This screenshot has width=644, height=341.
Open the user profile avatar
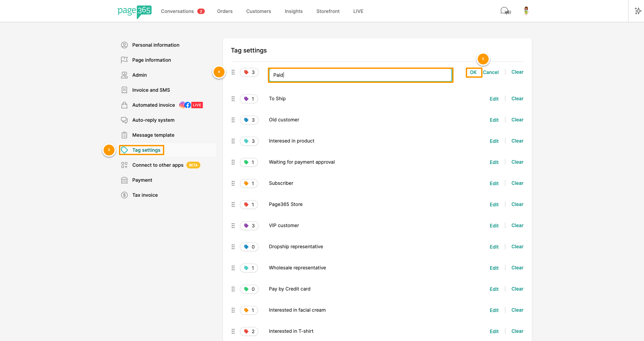526,11
